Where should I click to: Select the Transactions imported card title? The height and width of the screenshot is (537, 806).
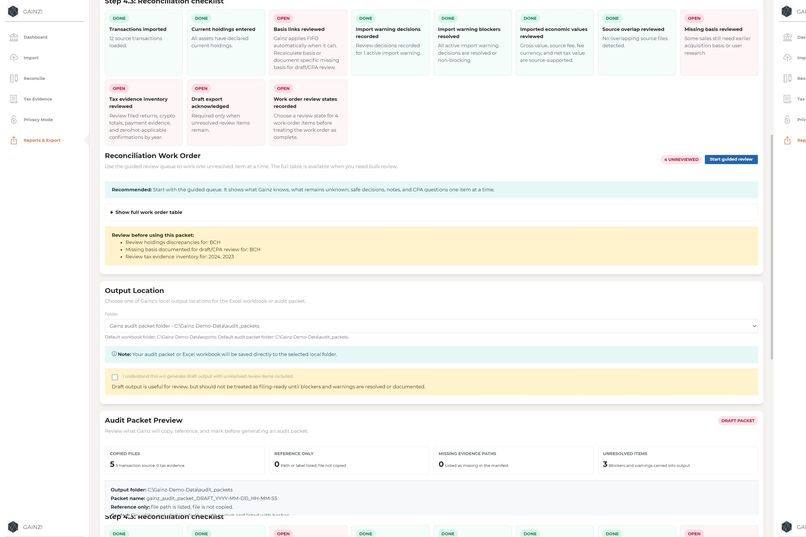click(x=138, y=29)
